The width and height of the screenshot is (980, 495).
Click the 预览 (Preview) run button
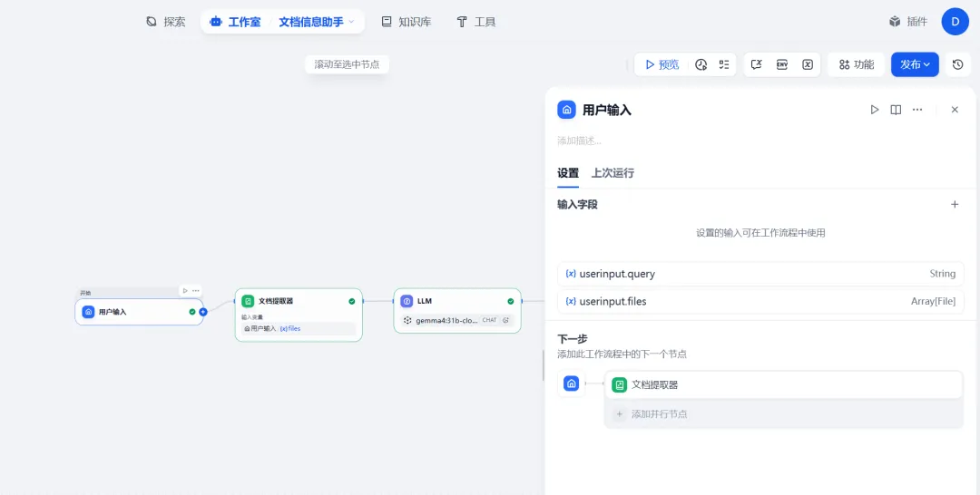click(x=662, y=64)
